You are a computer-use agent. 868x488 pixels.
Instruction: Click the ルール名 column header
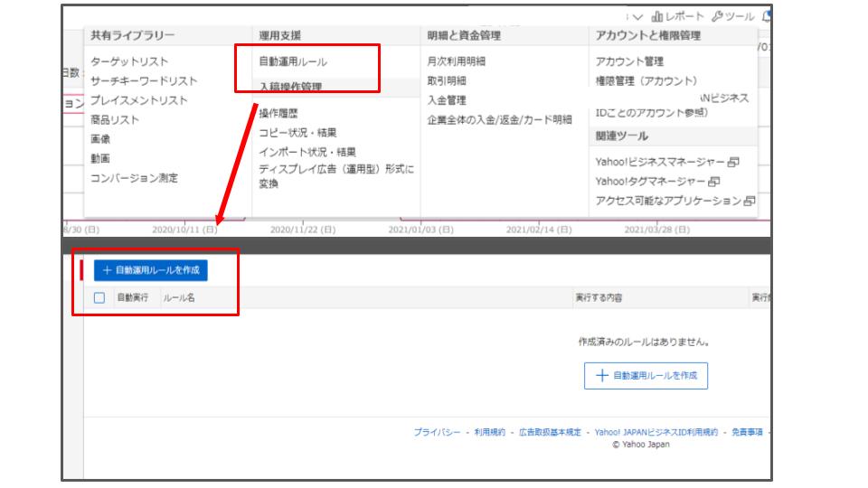point(178,297)
